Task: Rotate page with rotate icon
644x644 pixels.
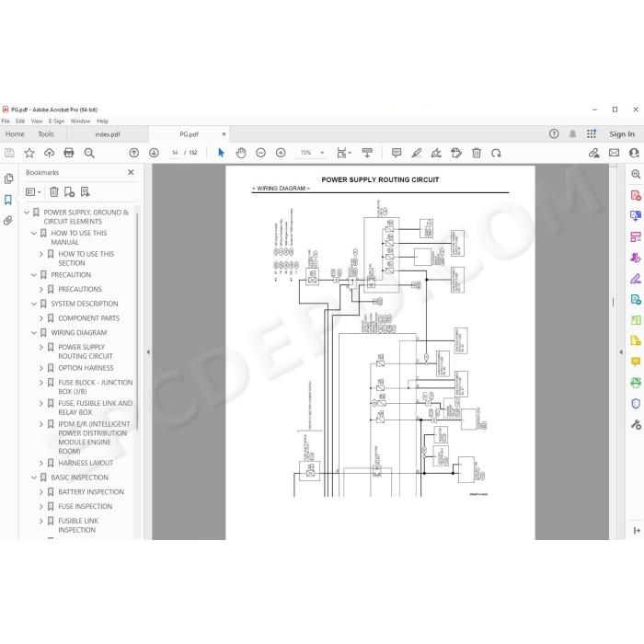Action: pyautogui.click(x=496, y=153)
